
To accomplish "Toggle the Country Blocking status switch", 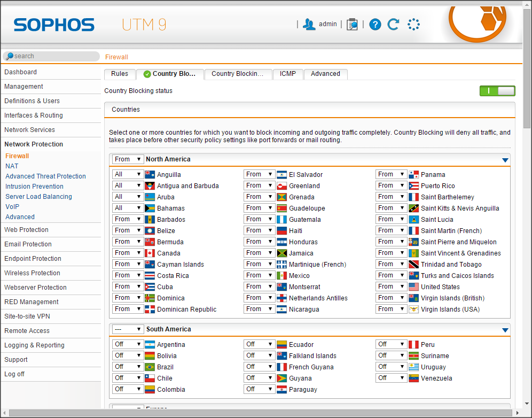I will click(x=497, y=91).
